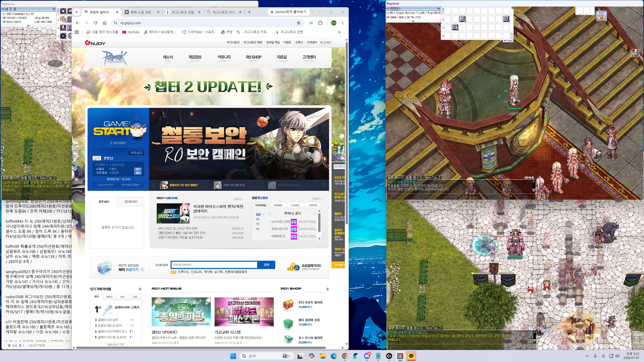This screenshot has width=644, height=362.
Task: Click the 캐릭터설정 button
Action: [136, 153]
